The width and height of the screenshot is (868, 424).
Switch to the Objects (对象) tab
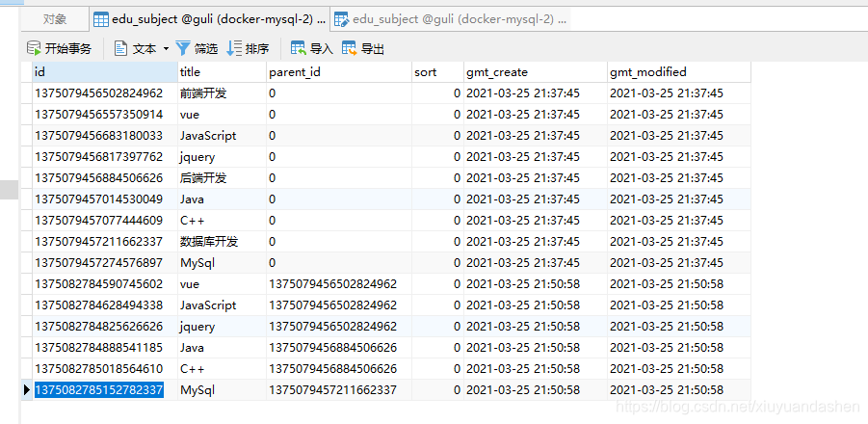[55, 19]
